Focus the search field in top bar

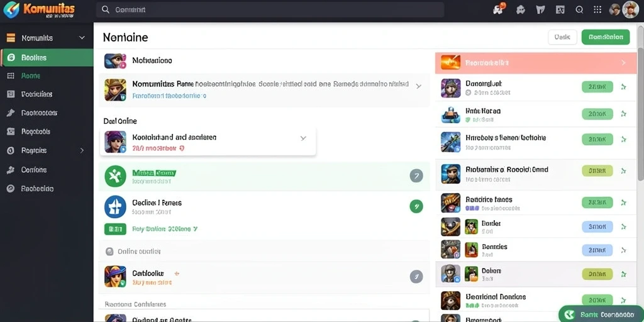coord(270,9)
